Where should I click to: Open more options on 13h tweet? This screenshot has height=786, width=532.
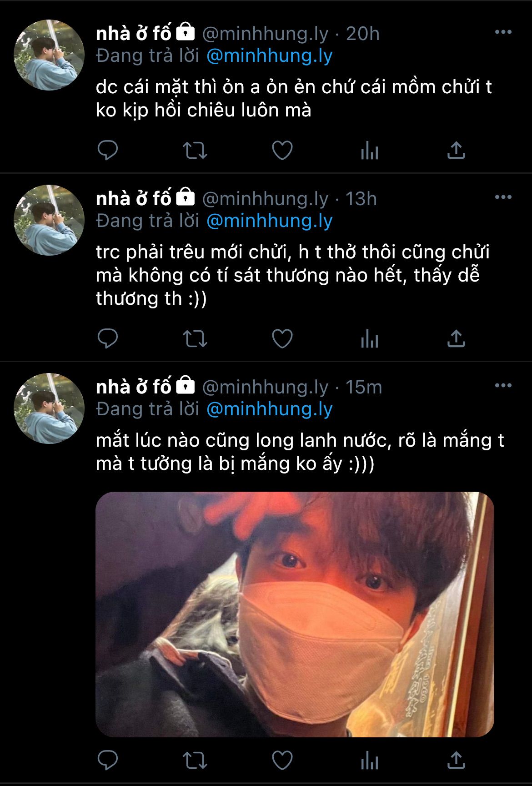coord(503,197)
